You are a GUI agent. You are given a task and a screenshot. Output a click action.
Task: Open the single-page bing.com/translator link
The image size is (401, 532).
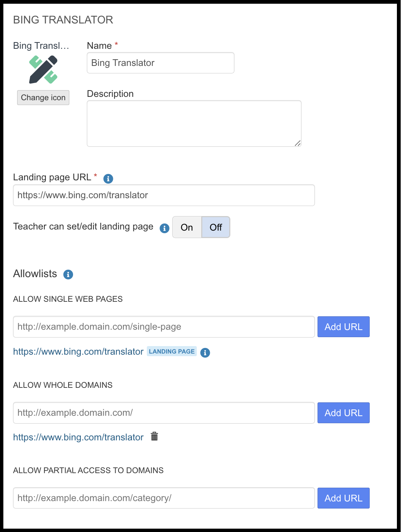coord(78,352)
